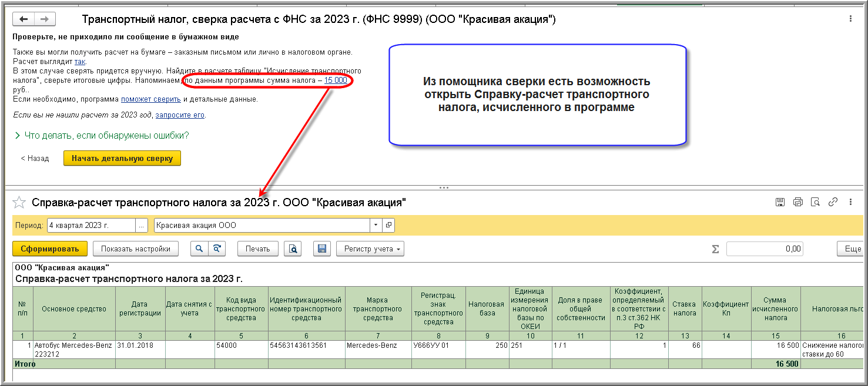Open the organization form with the square icon
The height and width of the screenshot is (386, 868).
point(388,225)
